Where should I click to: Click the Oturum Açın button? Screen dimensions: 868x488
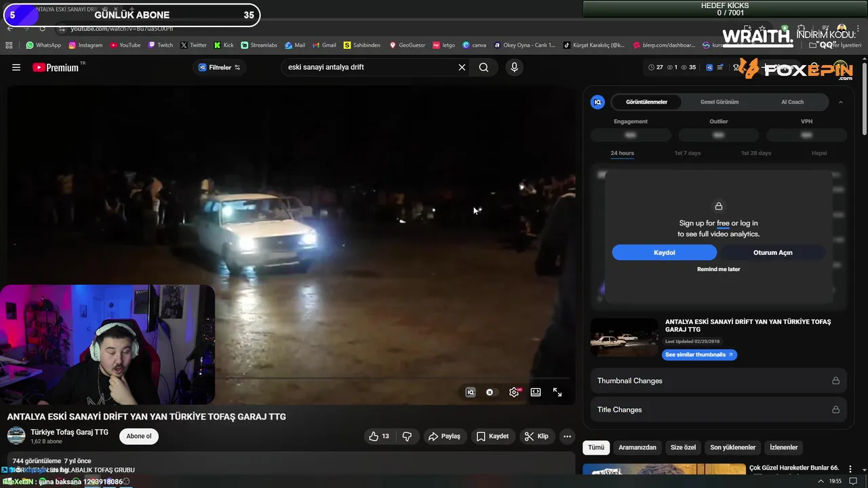tap(772, 252)
